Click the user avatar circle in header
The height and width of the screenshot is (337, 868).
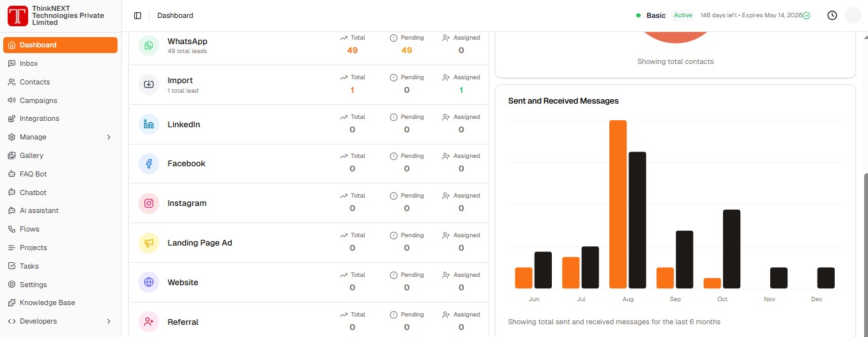pyautogui.click(x=853, y=15)
